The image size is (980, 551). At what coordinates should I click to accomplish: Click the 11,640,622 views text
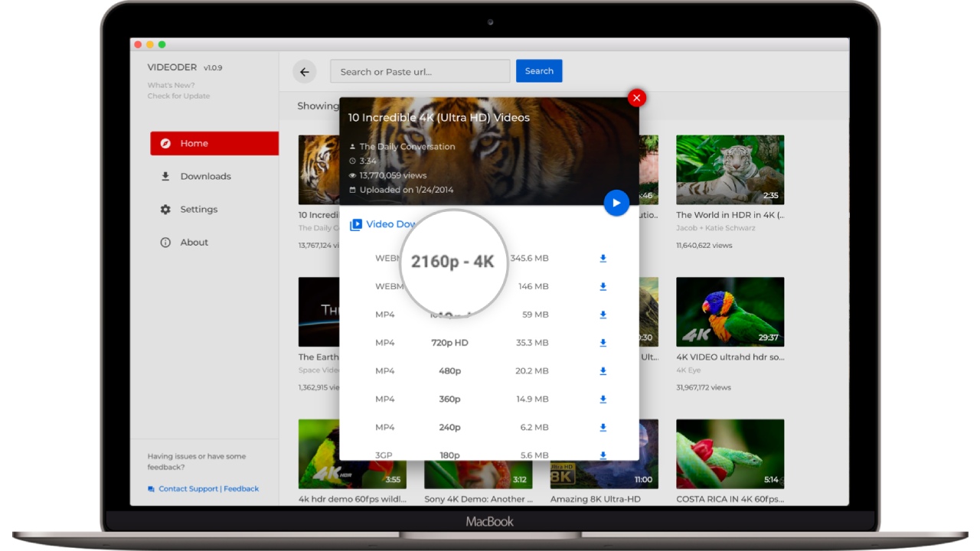click(704, 246)
